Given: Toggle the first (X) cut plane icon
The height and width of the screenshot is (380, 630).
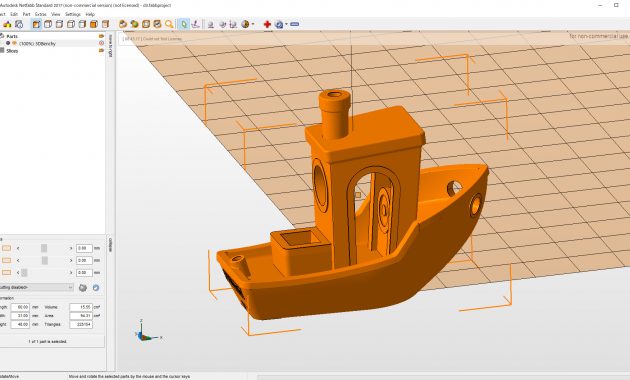Looking at the screenshot, I should click(x=6, y=248).
